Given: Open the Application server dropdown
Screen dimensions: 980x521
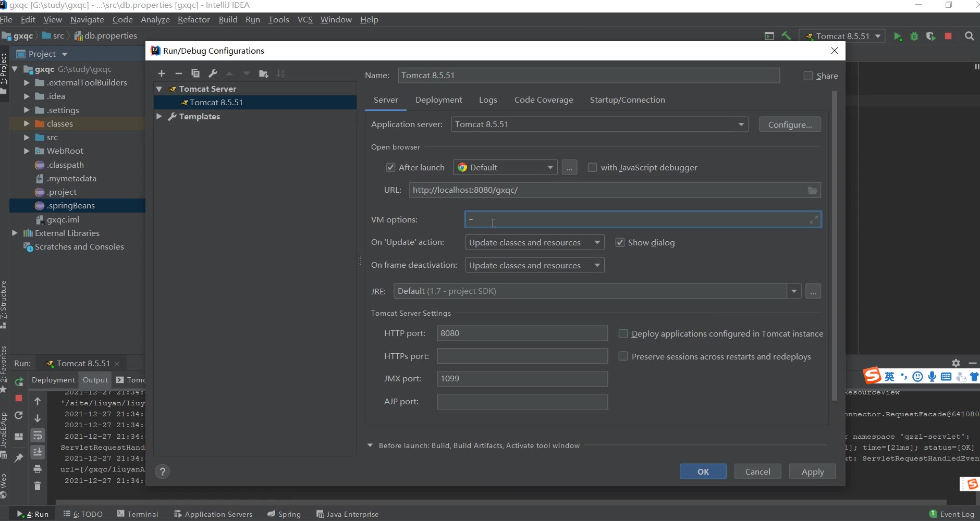Looking at the screenshot, I should pos(599,125).
